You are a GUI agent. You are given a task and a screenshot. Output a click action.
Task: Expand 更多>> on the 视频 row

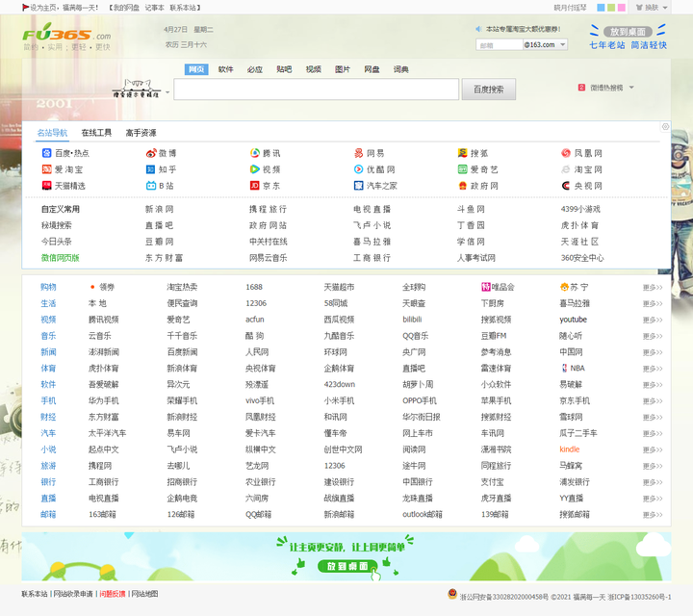pyautogui.click(x=653, y=320)
